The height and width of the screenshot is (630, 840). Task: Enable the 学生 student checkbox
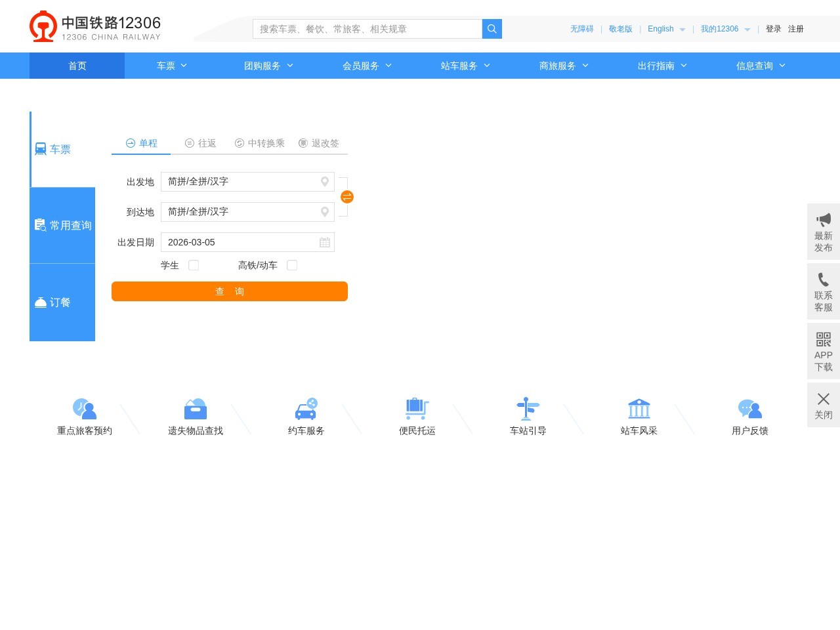[194, 265]
